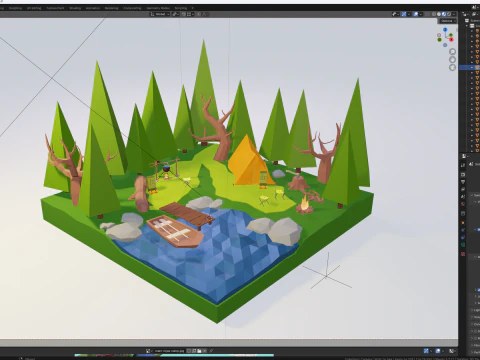
Task: Open the Compositing workspace tab
Action: pyautogui.click(x=132, y=8)
